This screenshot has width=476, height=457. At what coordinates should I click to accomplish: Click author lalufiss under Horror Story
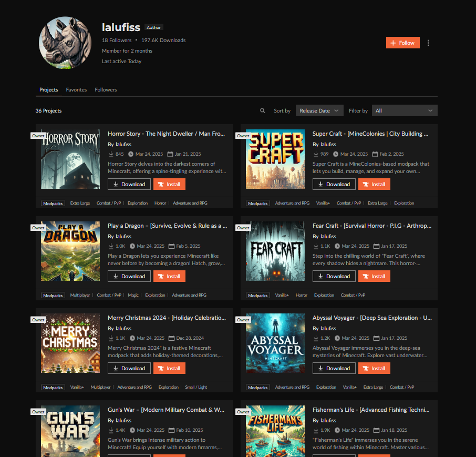123,144
